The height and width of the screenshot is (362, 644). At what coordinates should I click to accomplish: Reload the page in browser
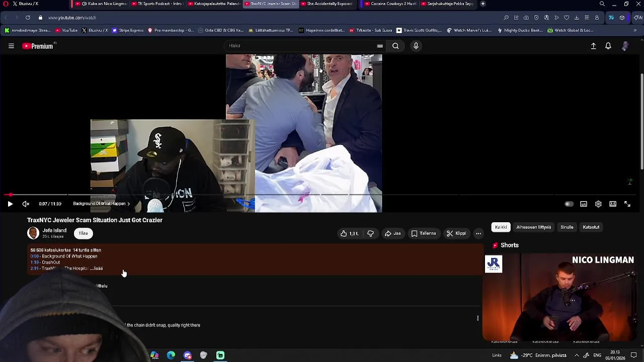pos(28,18)
